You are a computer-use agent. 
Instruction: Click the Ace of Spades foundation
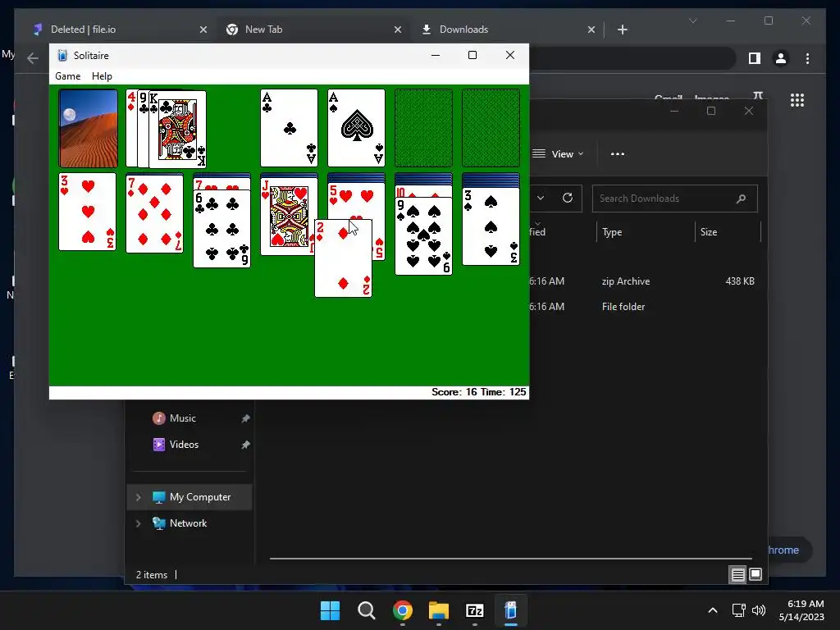coord(356,129)
